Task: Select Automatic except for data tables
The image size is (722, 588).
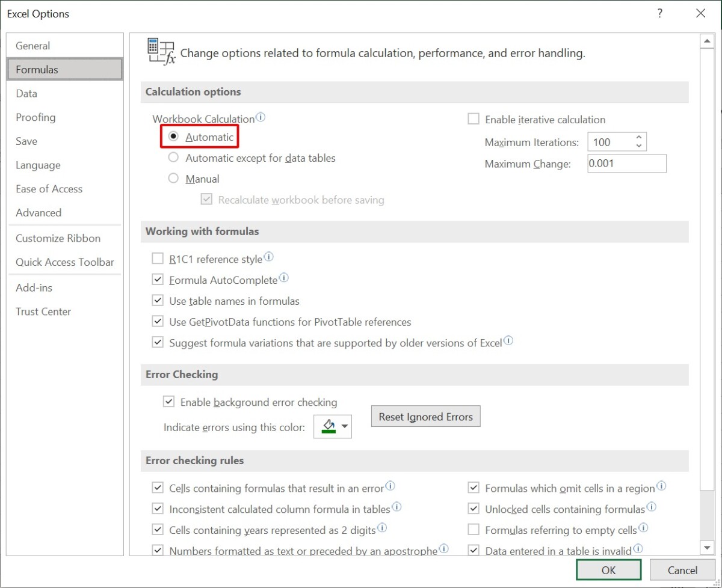Action: (174, 158)
